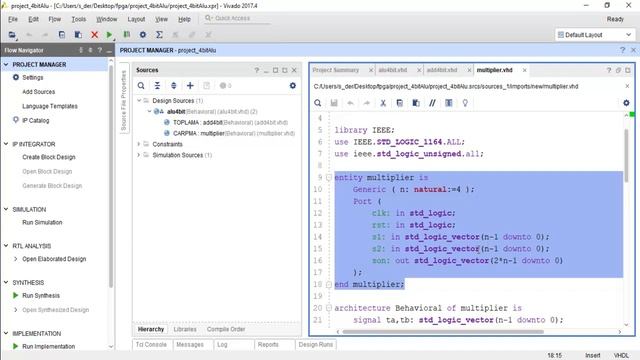
Task: Open Messages tab at bottom
Action: (x=190, y=345)
